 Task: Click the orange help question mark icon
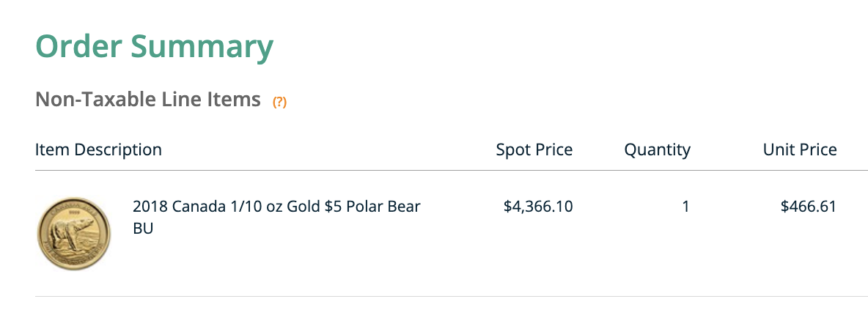(279, 103)
